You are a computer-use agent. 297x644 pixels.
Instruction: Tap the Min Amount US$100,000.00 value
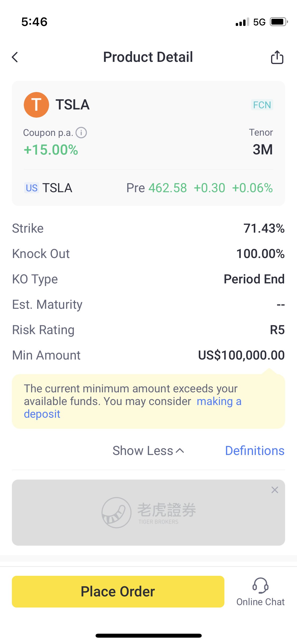tap(241, 355)
